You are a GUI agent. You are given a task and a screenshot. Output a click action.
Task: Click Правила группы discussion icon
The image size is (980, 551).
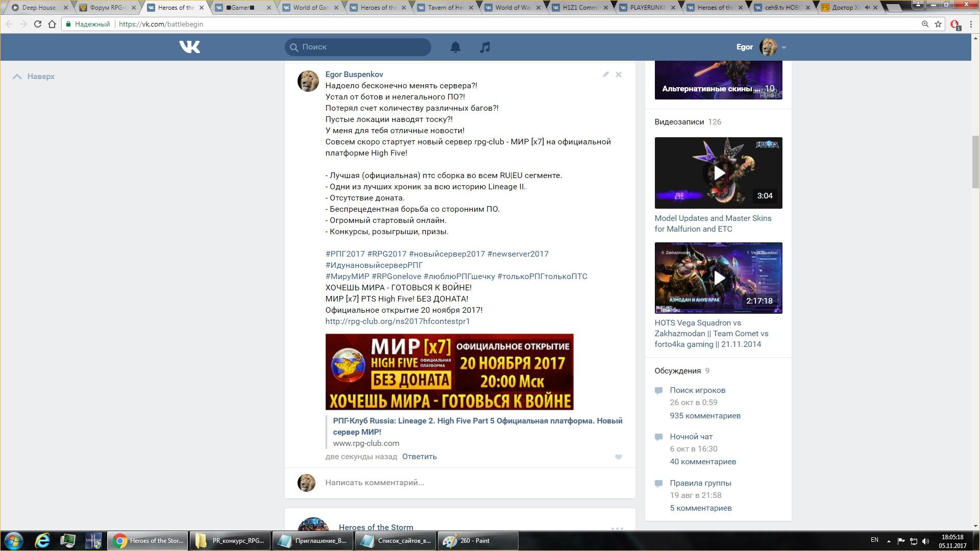(659, 484)
